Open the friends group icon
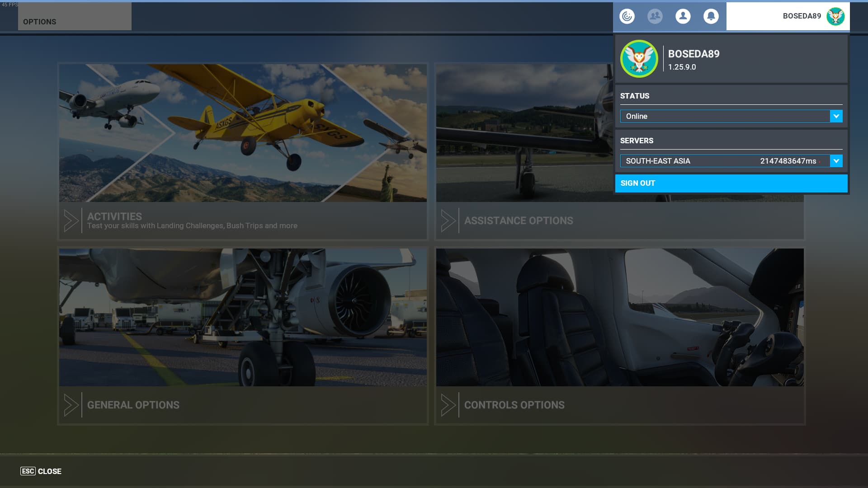 tap(655, 16)
